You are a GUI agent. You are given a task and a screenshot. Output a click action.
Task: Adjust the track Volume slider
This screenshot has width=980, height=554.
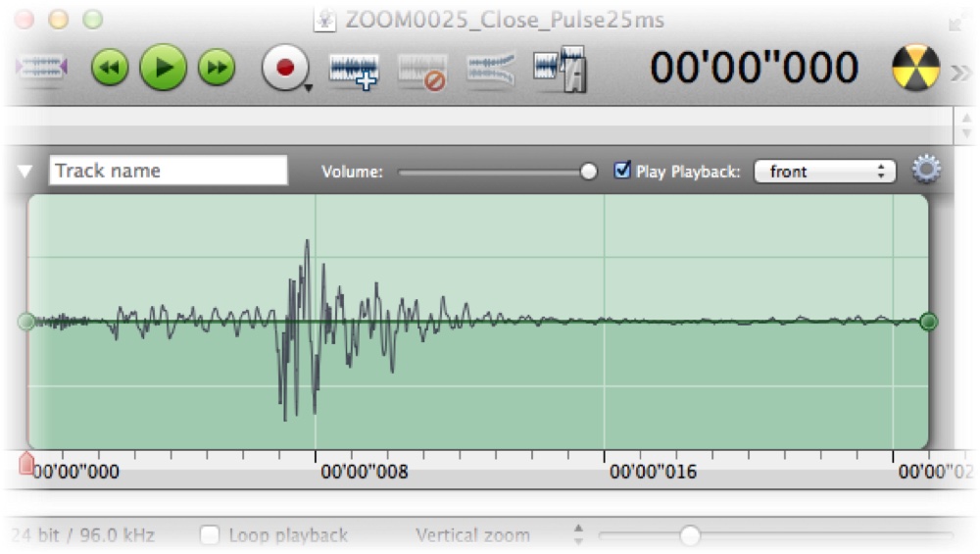pyautogui.click(x=498, y=172)
